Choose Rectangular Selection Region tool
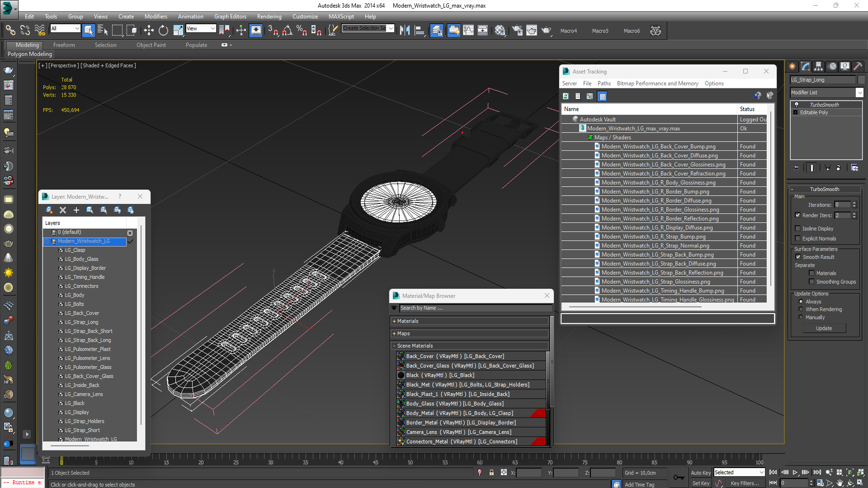This screenshot has width=868, height=488. (x=117, y=30)
